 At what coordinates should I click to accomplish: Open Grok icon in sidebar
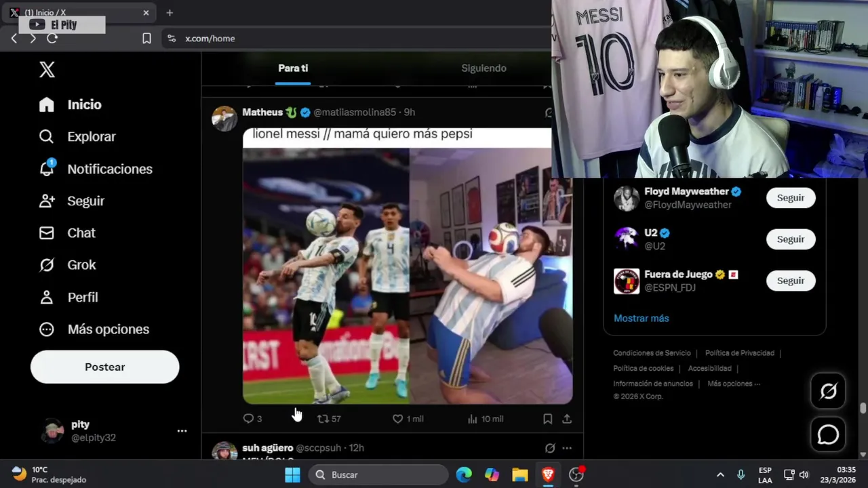pos(46,265)
